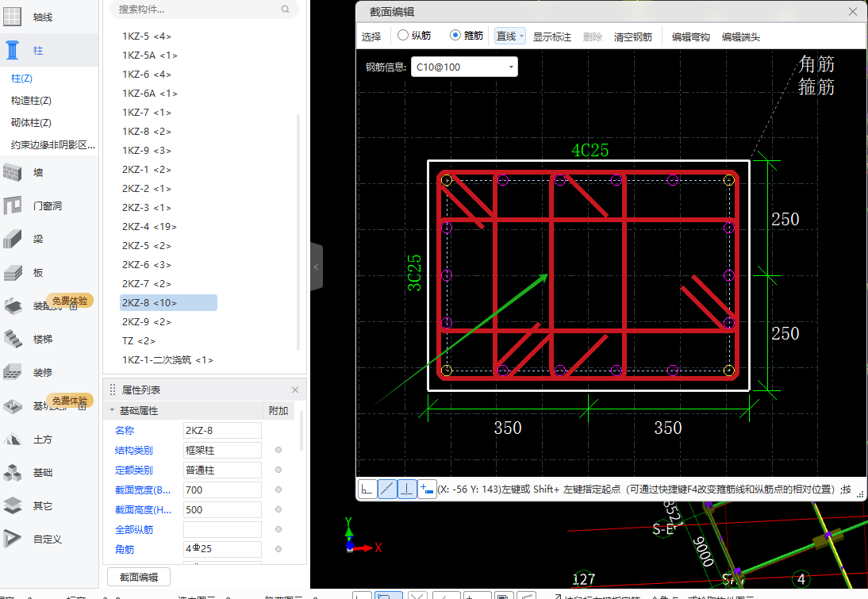This screenshot has width=868, height=599.
Task: Open the 装配式 prefabricated category icon
Action: 12,305
